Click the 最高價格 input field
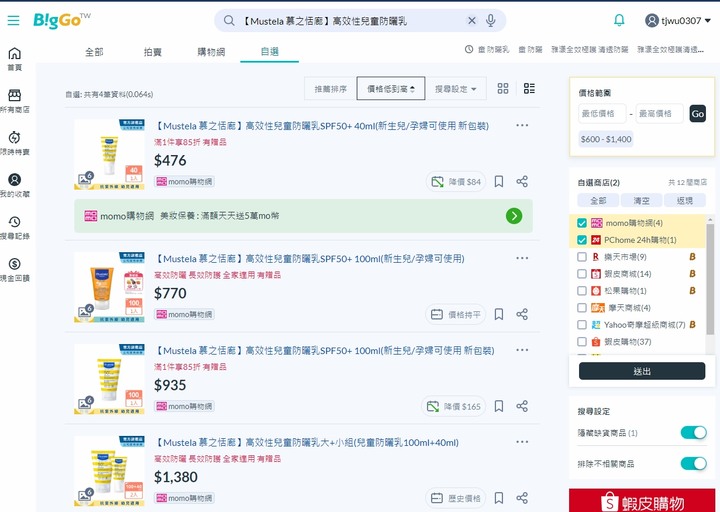The width and height of the screenshot is (720, 512). [659, 113]
